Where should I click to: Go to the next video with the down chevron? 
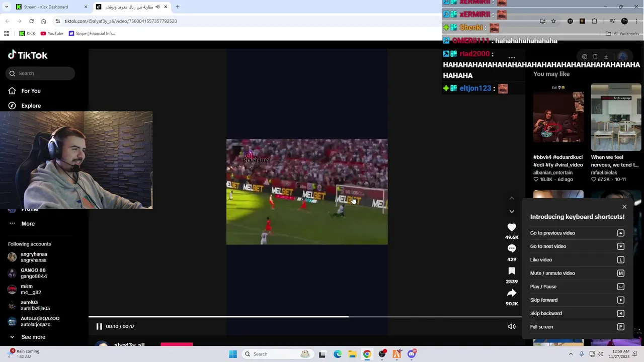click(x=512, y=212)
